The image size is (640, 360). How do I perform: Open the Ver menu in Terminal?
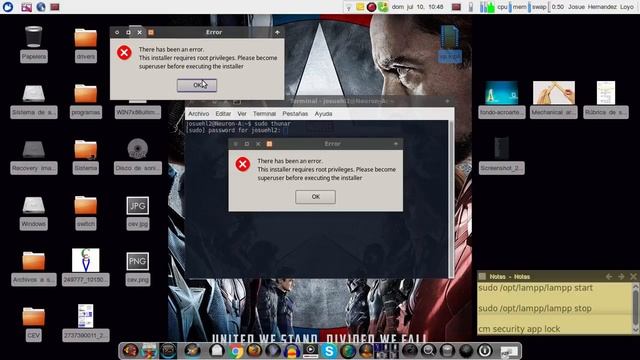pyautogui.click(x=242, y=114)
